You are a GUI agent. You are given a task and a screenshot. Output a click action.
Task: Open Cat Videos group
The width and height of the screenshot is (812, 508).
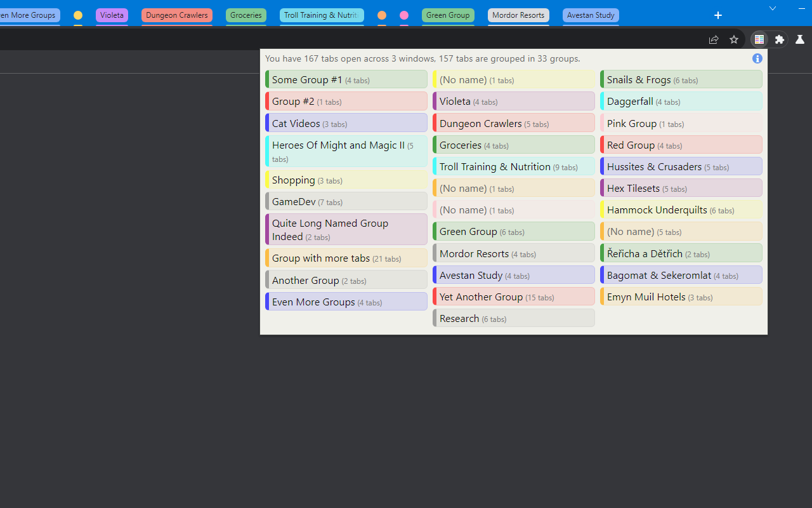tap(346, 123)
